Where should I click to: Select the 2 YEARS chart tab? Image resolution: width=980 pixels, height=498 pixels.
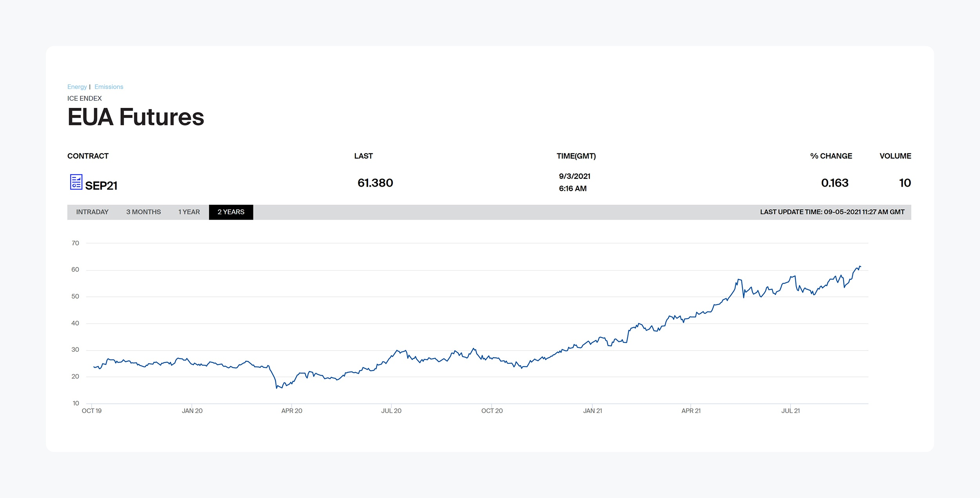point(231,212)
